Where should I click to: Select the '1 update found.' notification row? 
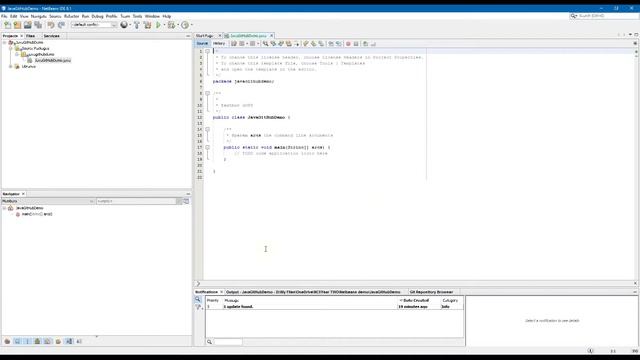point(335,307)
